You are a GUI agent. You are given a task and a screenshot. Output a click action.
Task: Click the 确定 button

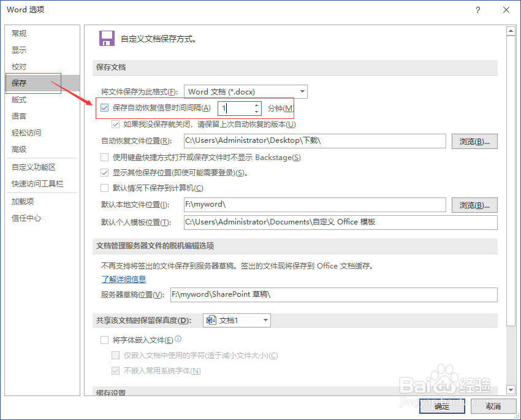coord(442,406)
